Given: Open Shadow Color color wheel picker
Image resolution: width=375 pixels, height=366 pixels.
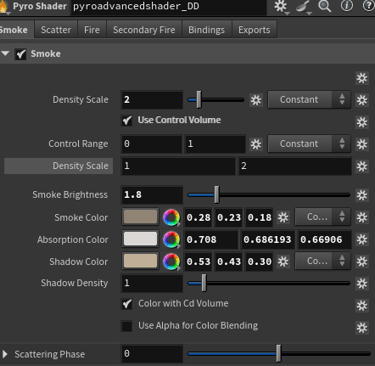Looking at the screenshot, I should (x=171, y=262).
